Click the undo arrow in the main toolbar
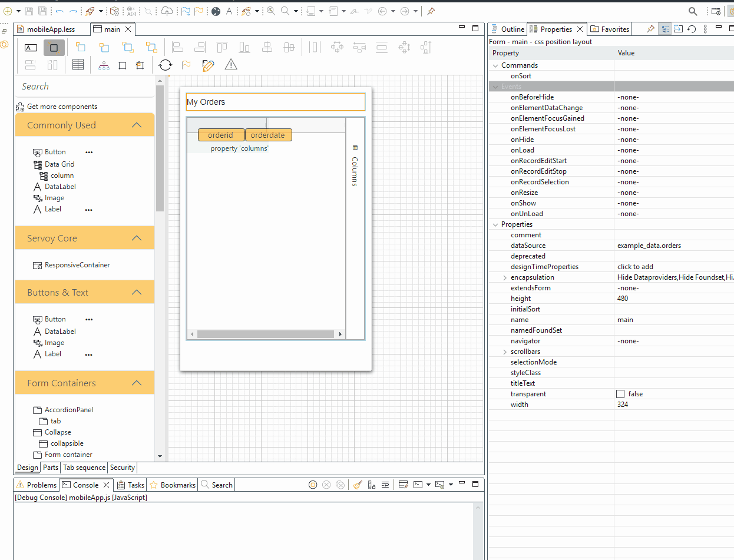Screen dimensions: 734x560 (x=59, y=11)
